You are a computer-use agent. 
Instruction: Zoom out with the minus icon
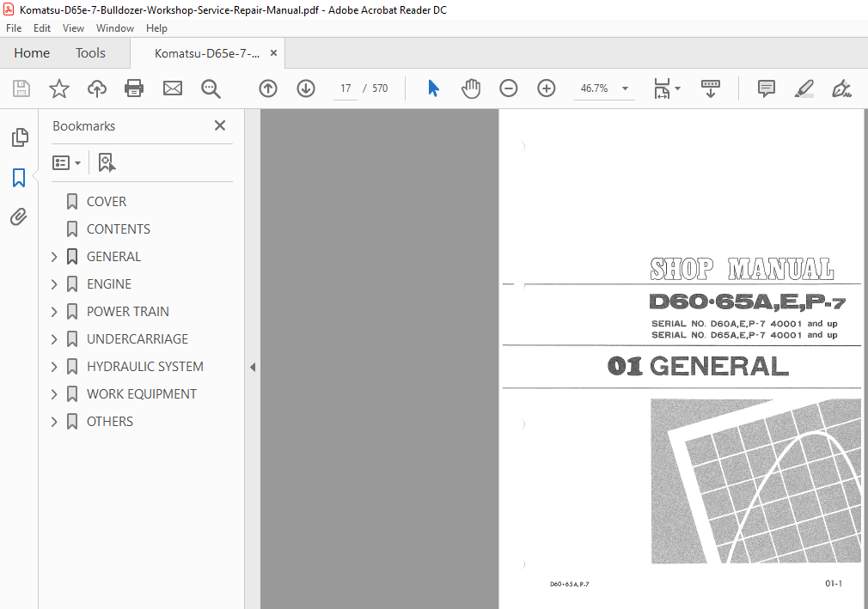point(508,88)
